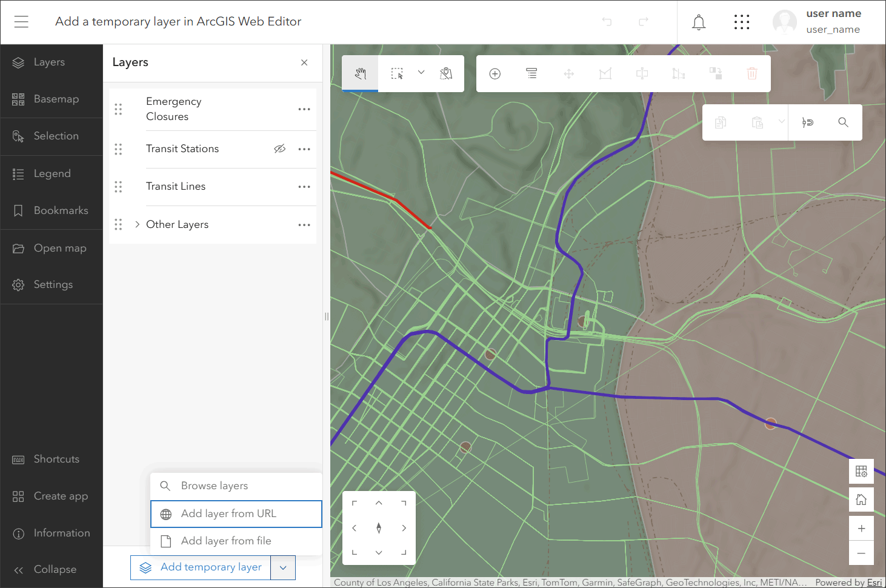Select the Pan hand tool
Screen dimensions: 886x588
[361, 73]
